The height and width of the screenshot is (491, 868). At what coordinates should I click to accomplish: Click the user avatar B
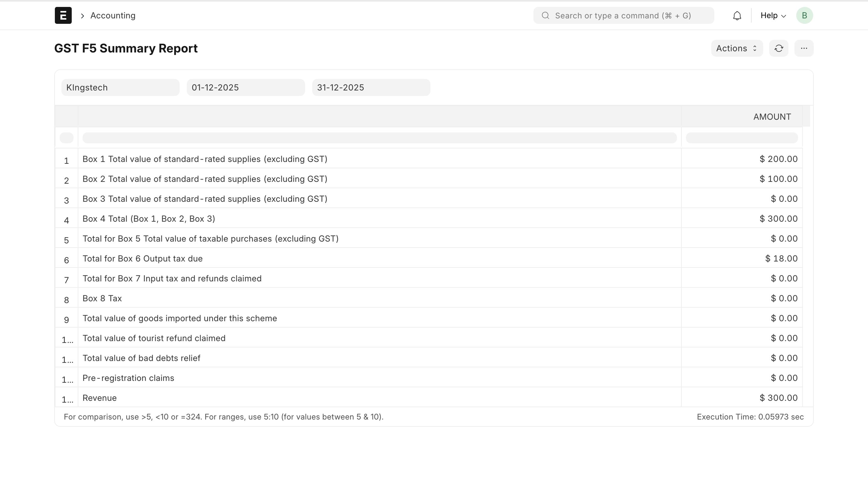[804, 15]
